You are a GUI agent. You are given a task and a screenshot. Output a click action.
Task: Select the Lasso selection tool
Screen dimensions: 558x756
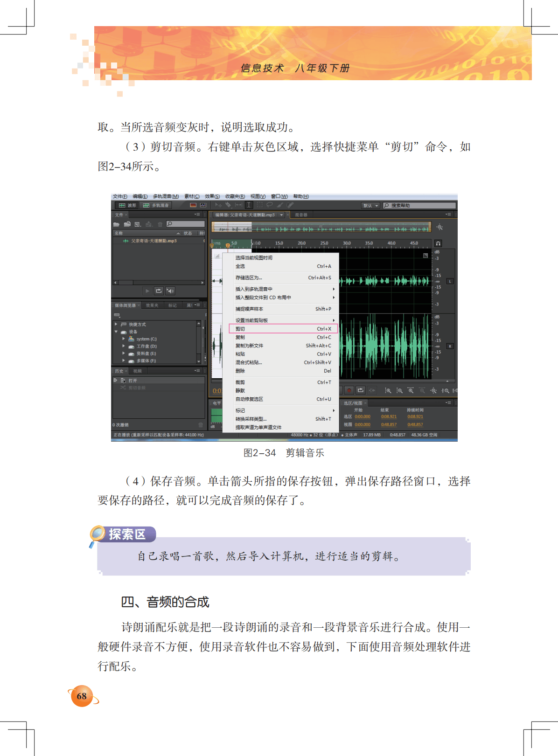pos(270,205)
